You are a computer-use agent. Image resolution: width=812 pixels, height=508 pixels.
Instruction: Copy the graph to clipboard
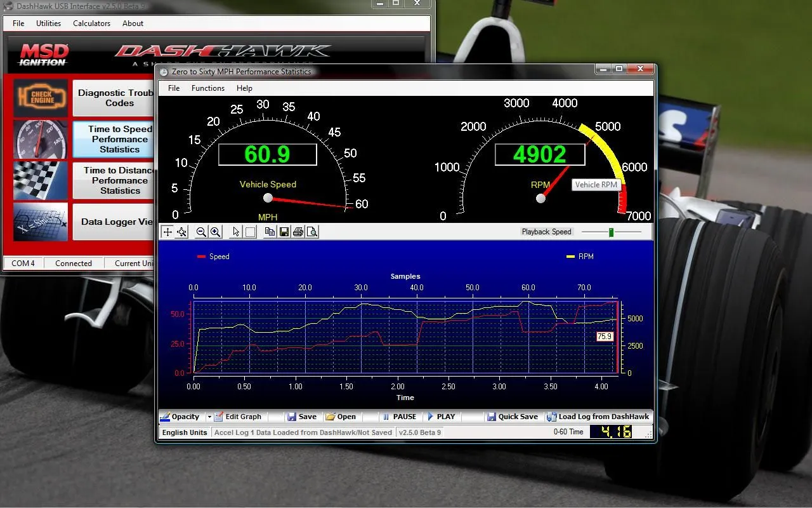coord(270,232)
